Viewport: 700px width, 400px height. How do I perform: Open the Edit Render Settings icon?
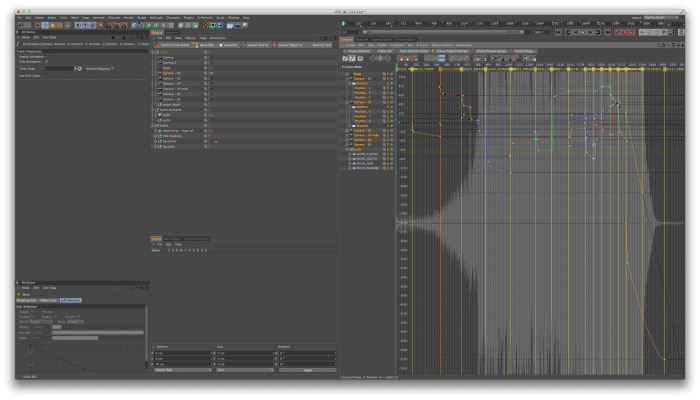(x=125, y=25)
